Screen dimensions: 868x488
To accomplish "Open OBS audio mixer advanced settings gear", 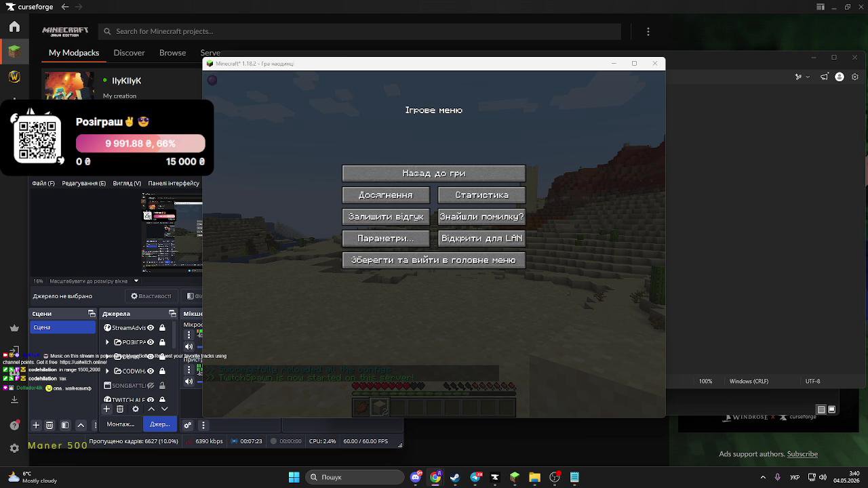I will pos(187,425).
